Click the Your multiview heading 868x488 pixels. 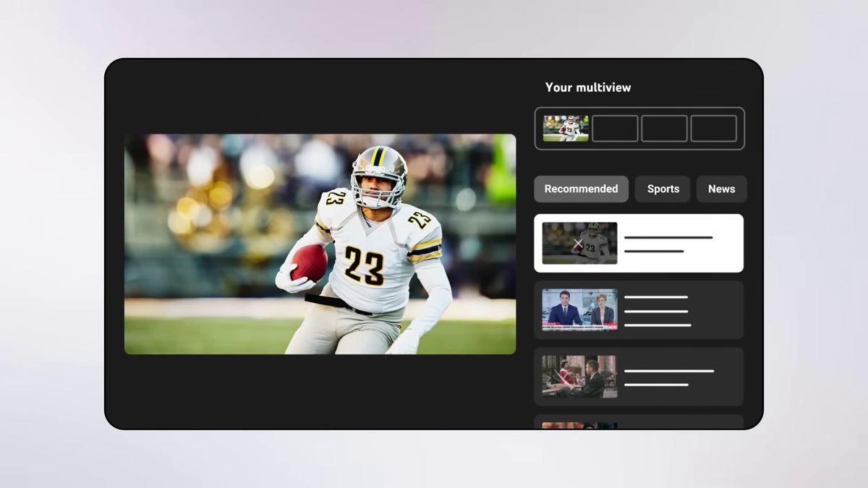(x=587, y=87)
